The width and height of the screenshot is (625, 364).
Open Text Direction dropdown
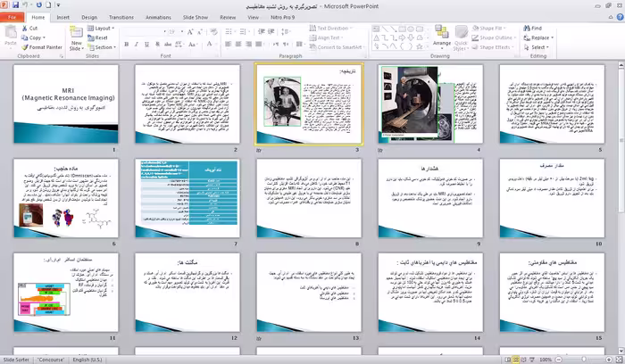(331, 29)
